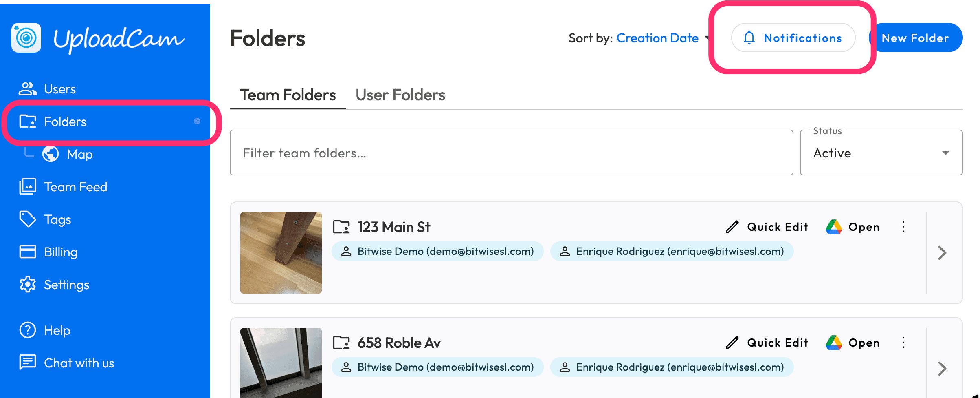
Task: Create a New Folder
Action: (x=915, y=38)
